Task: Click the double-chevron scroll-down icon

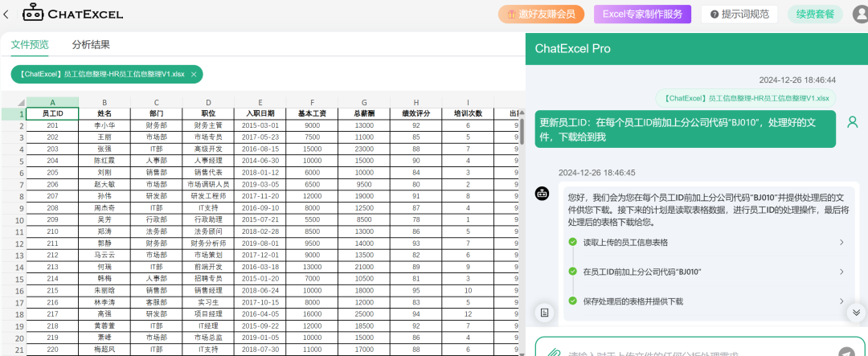Action: [856, 313]
